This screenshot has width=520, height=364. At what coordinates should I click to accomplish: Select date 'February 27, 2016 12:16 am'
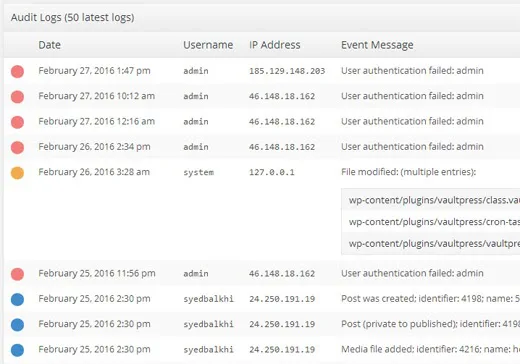click(x=96, y=121)
